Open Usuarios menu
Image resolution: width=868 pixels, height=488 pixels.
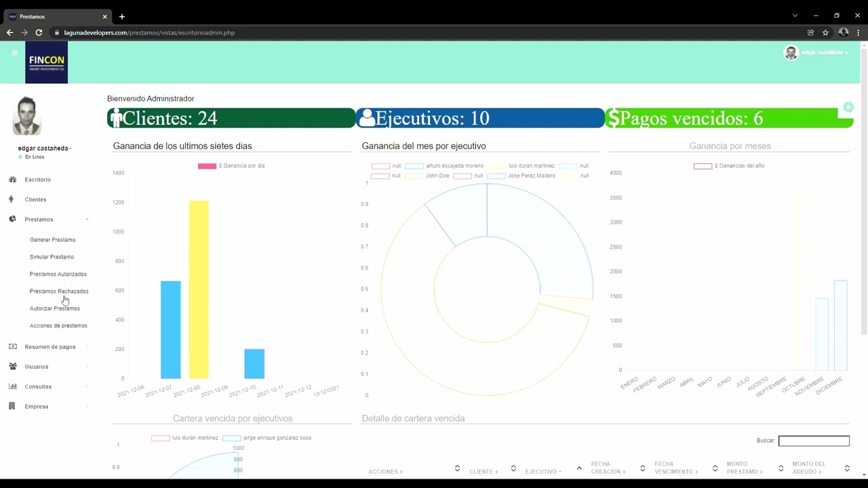tap(37, 367)
